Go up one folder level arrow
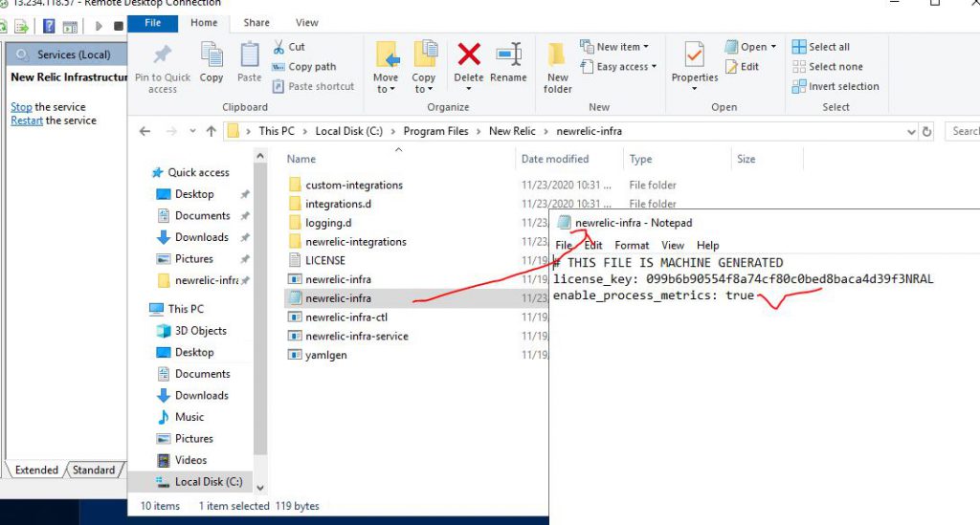The width and height of the screenshot is (980, 525). [x=211, y=131]
